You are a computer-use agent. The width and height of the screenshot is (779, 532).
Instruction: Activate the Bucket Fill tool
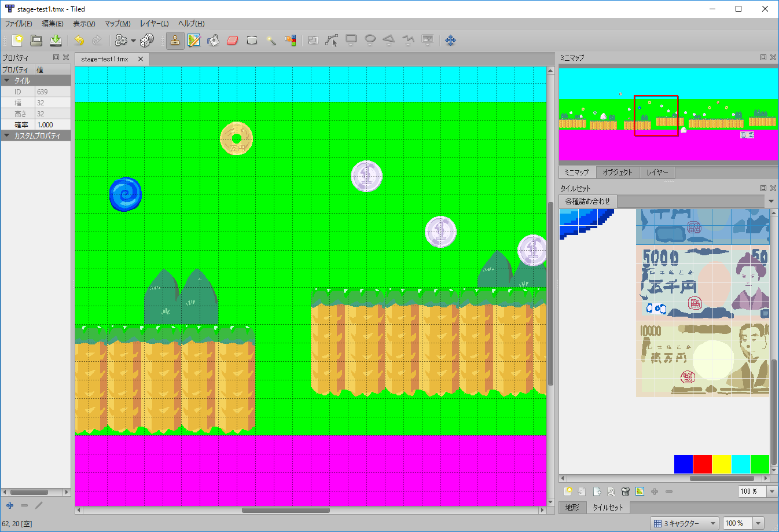213,40
